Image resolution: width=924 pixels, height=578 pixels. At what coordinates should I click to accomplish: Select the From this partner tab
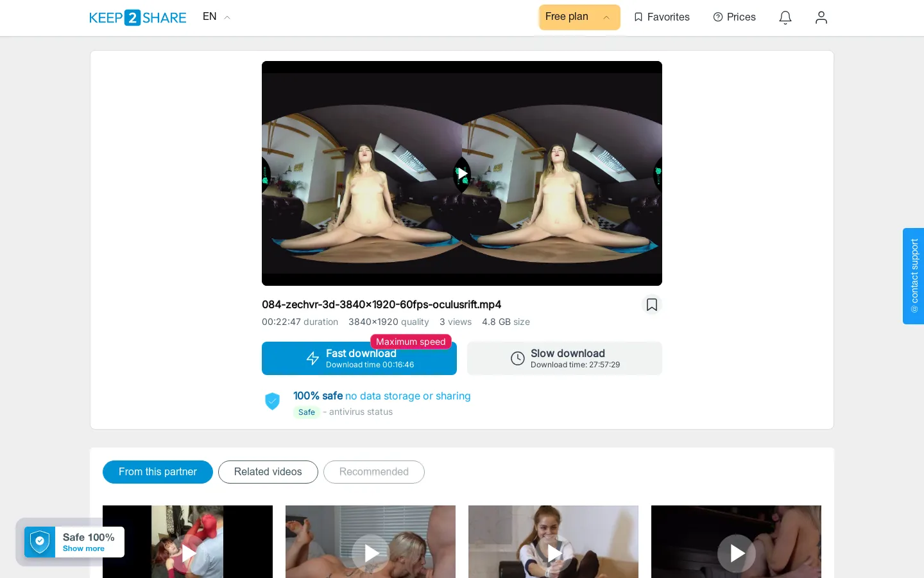tap(158, 472)
